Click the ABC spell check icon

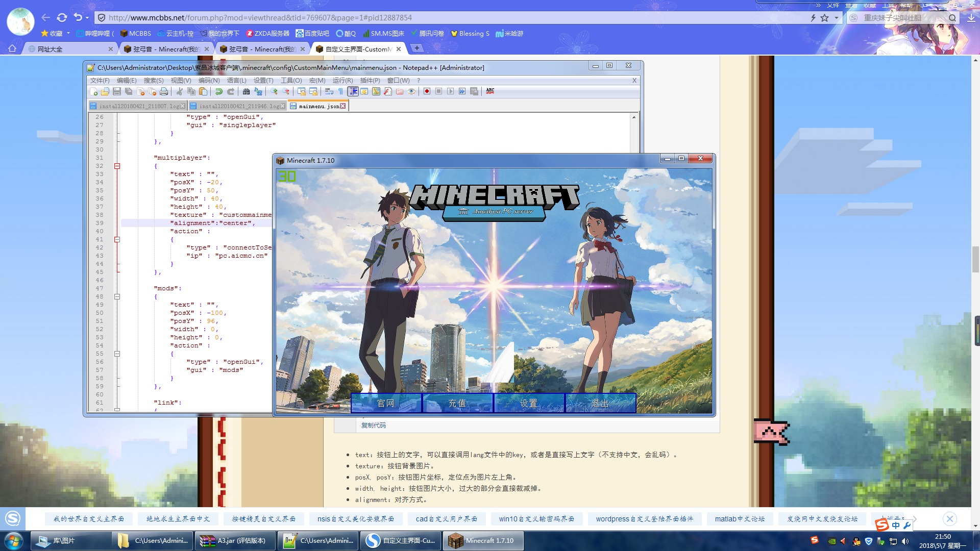(490, 91)
